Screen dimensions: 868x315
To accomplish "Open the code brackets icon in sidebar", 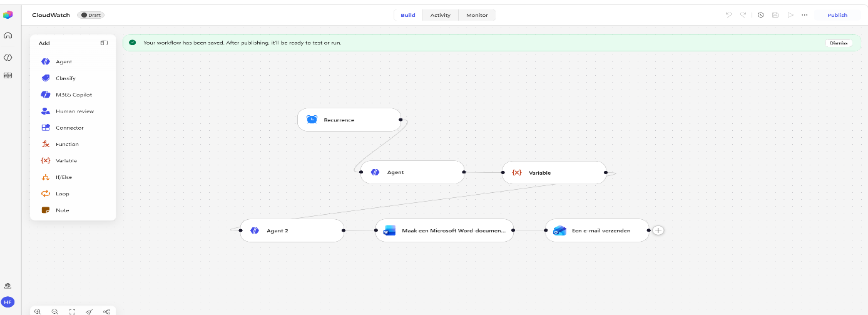I will click(x=8, y=58).
